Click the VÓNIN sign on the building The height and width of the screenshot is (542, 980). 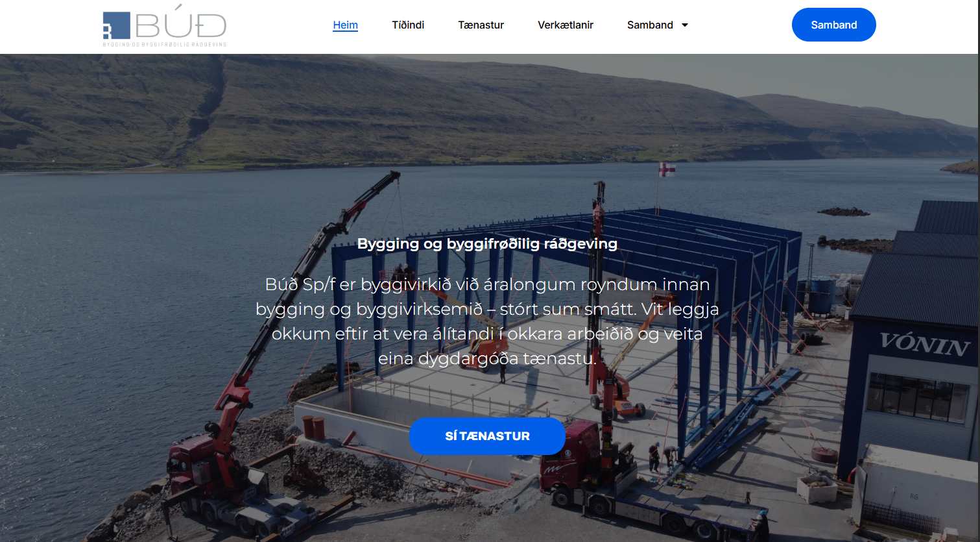[923, 344]
